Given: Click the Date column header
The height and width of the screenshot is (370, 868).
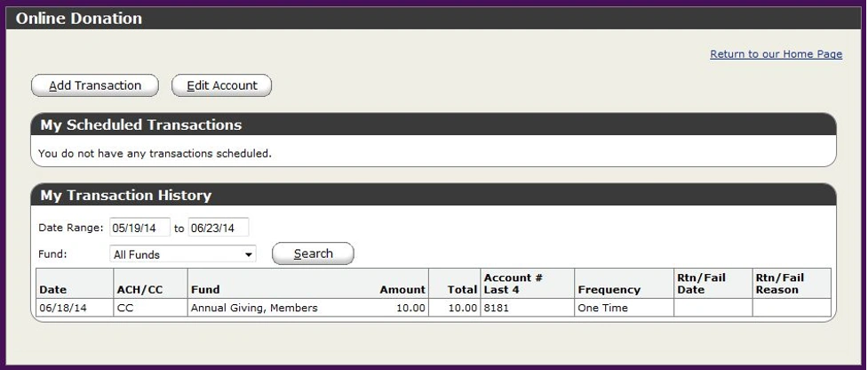Looking at the screenshot, I should tap(52, 289).
